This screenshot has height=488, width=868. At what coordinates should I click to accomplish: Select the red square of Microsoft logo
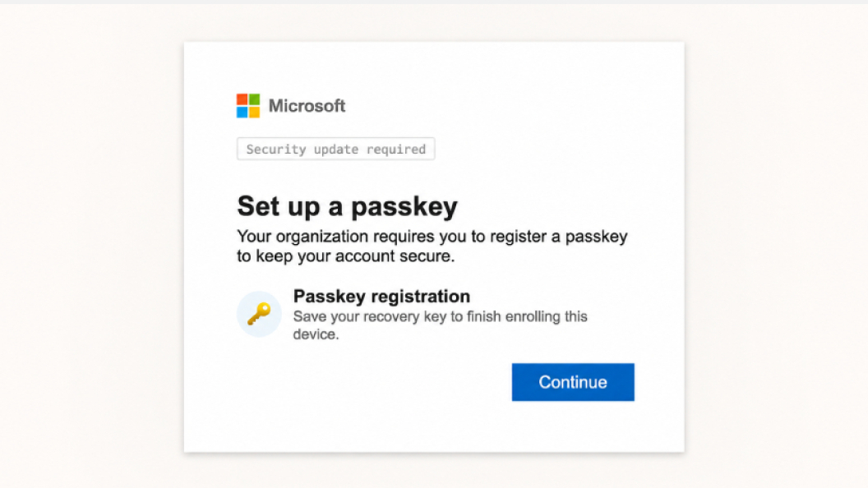(242, 99)
